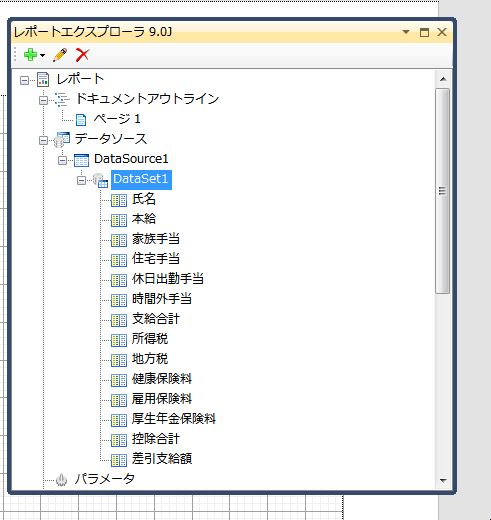Select the 支給合計 field

[x=156, y=319]
